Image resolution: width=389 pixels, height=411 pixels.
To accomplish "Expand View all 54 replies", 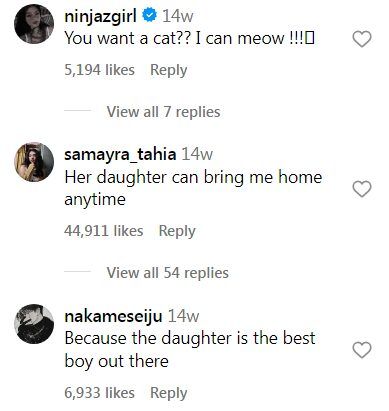I will tap(168, 273).
